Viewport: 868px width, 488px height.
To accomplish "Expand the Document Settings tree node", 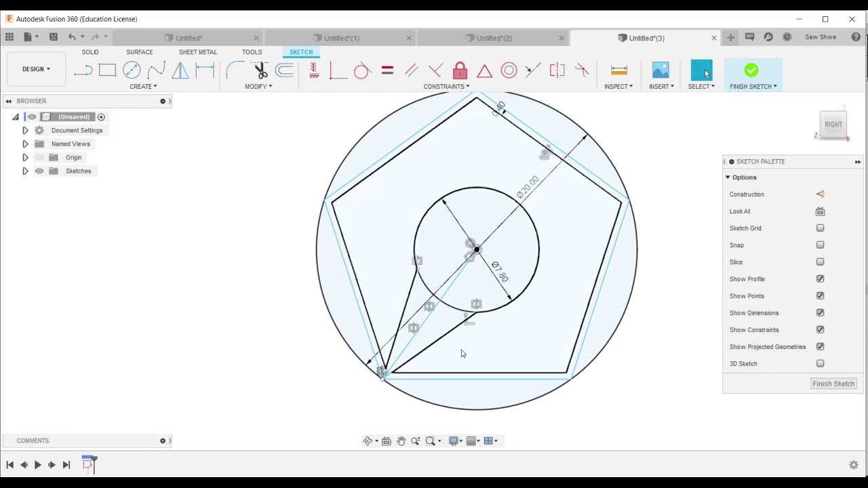I will click(x=25, y=130).
